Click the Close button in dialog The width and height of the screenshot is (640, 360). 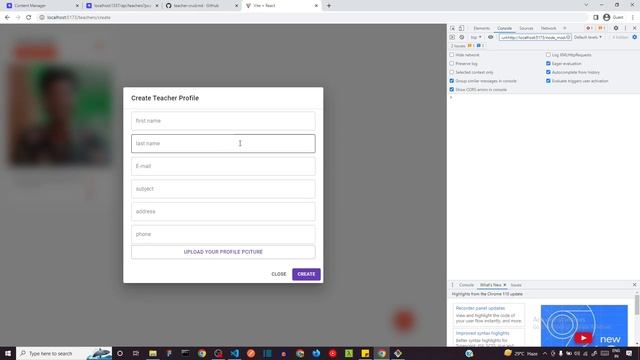point(279,274)
